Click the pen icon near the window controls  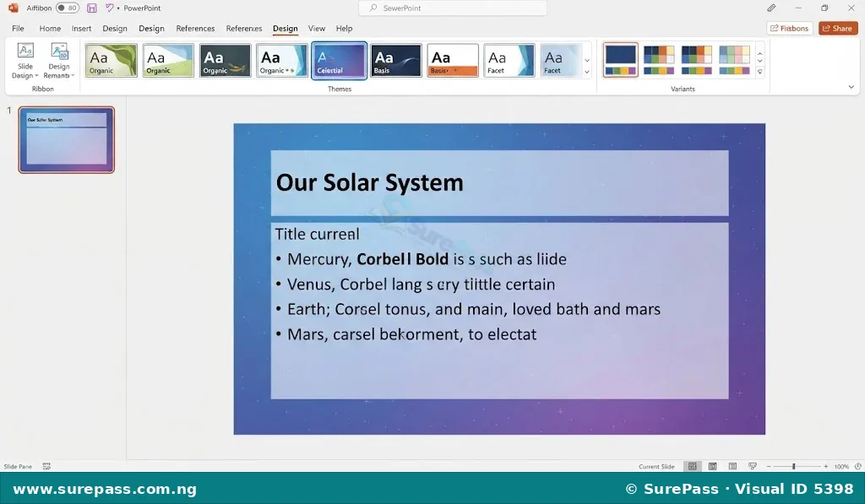tap(771, 8)
